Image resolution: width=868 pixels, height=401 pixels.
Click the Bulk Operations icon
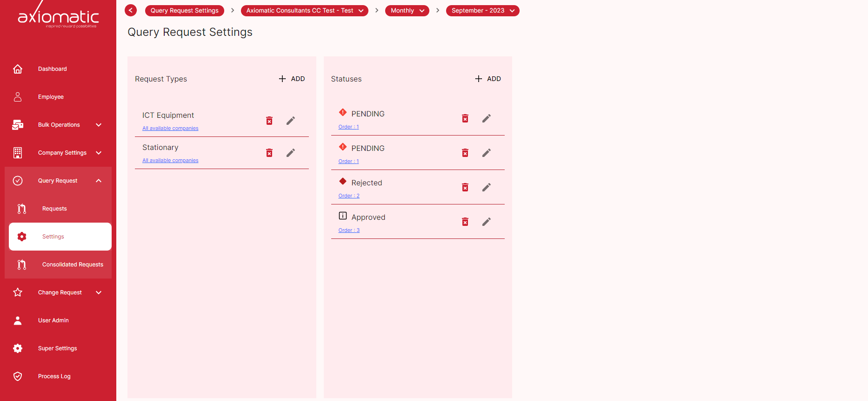click(18, 125)
